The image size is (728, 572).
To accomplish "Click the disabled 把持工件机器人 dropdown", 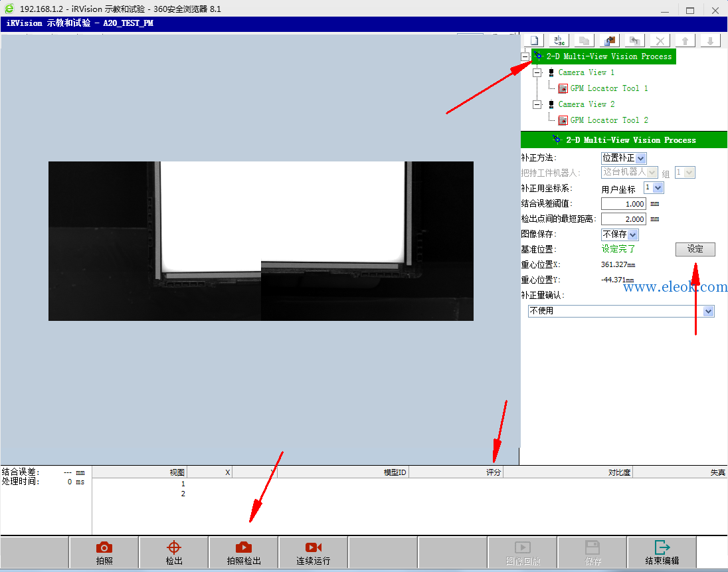I will coord(629,172).
